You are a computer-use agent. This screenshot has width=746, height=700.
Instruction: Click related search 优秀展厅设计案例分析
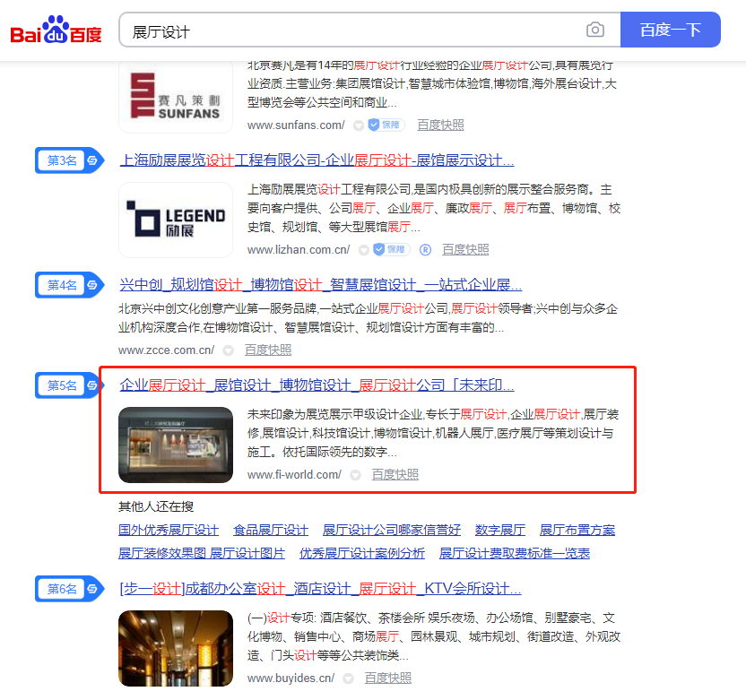[x=362, y=553]
